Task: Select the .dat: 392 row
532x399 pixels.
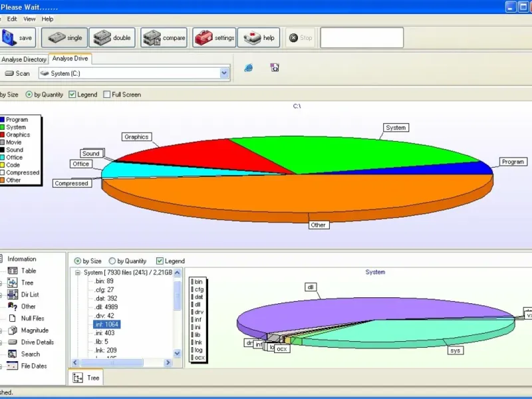Action: coord(106,298)
